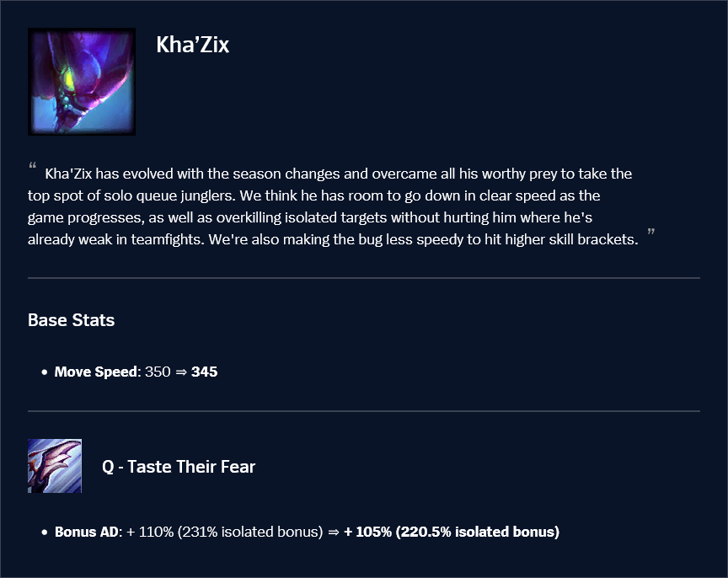The image size is (728, 578).
Task: Click the old move speed value 350
Action: 158,372
